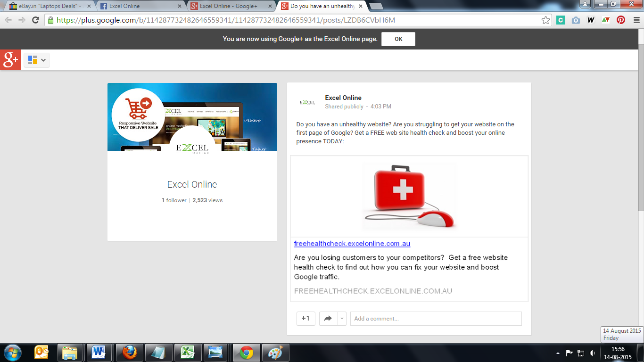The height and width of the screenshot is (362, 644).
Task: Close the Excel Online - Google+ tab
Action: coord(270,6)
